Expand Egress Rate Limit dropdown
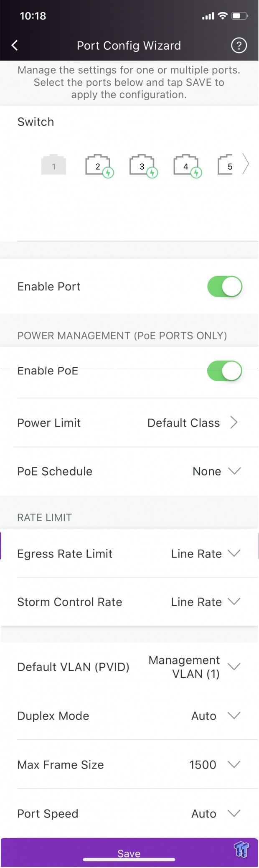Screen dimensions: 259x868 [129, 554]
